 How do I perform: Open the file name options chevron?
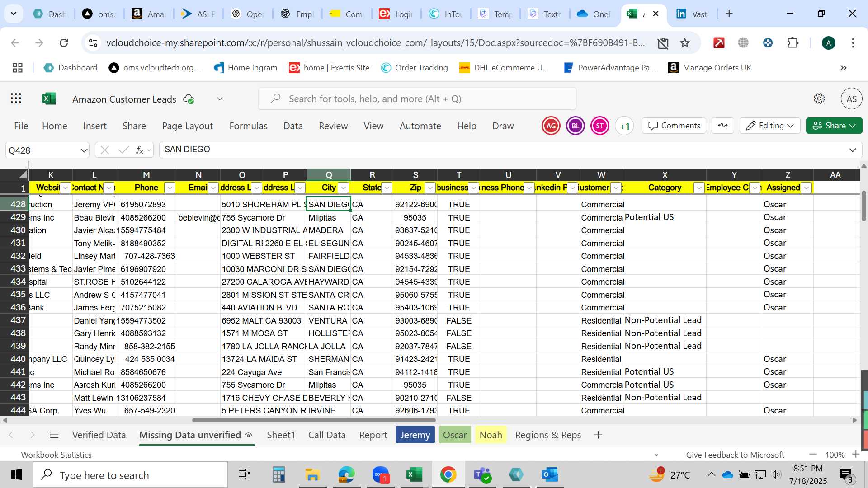(220, 99)
